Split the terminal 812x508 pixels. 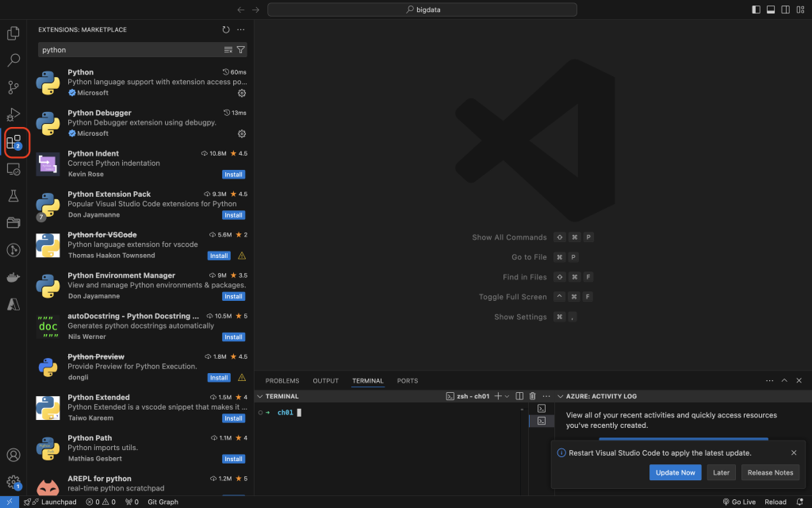click(519, 396)
